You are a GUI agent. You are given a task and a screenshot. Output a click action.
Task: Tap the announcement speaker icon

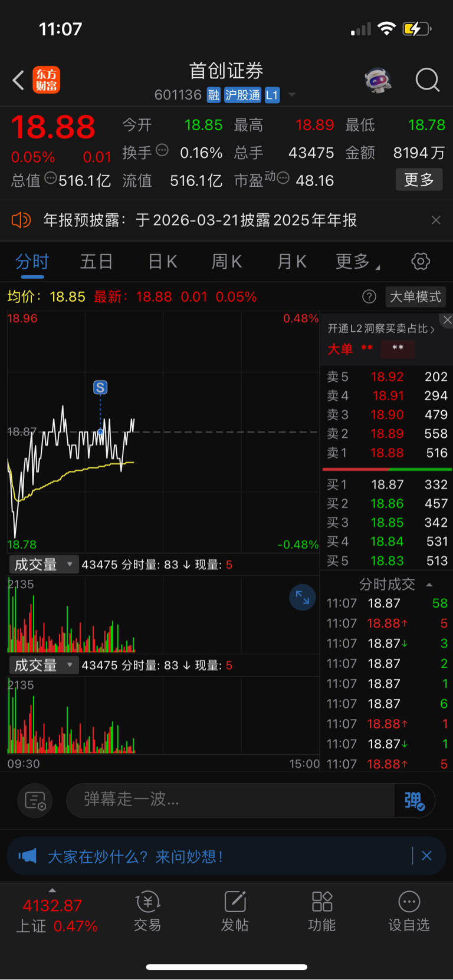(x=21, y=220)
